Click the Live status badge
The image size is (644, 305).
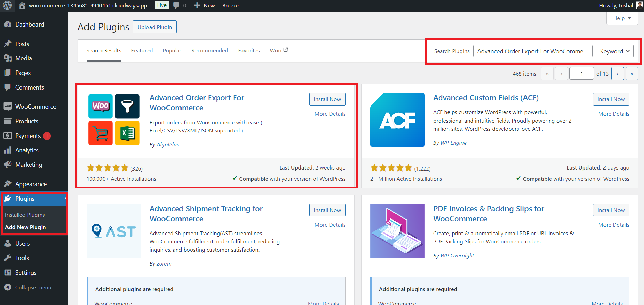click(x=162, y=5)
